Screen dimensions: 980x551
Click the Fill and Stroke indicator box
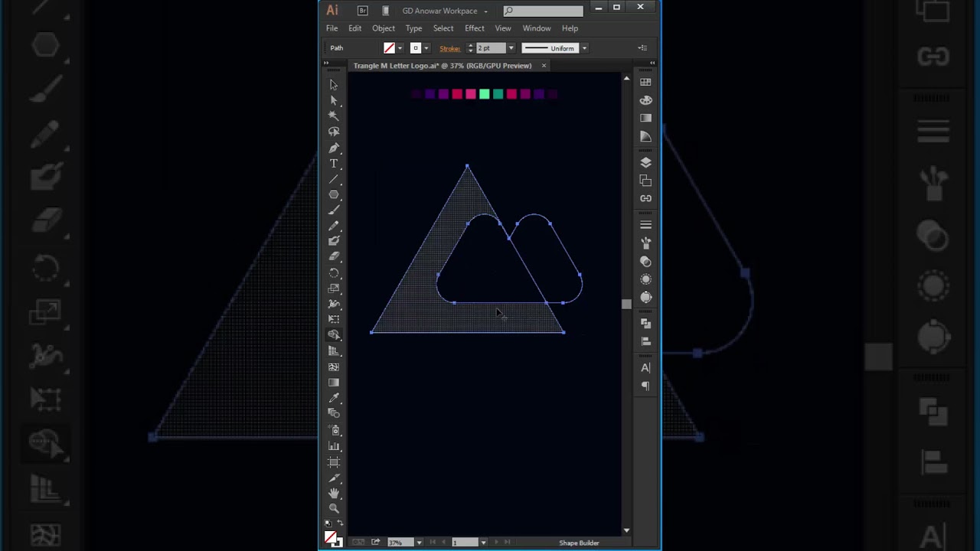coord(332,539)
